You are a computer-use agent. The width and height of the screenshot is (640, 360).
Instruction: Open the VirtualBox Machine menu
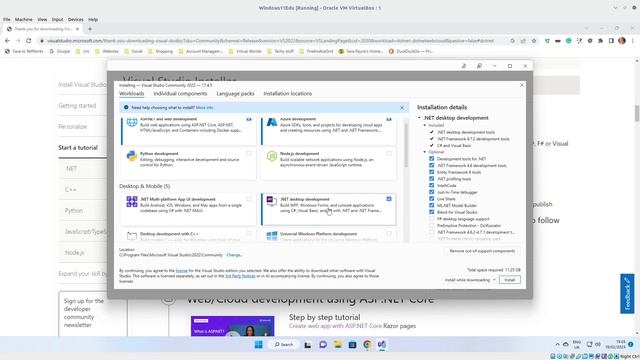click(x=24, y=19)
